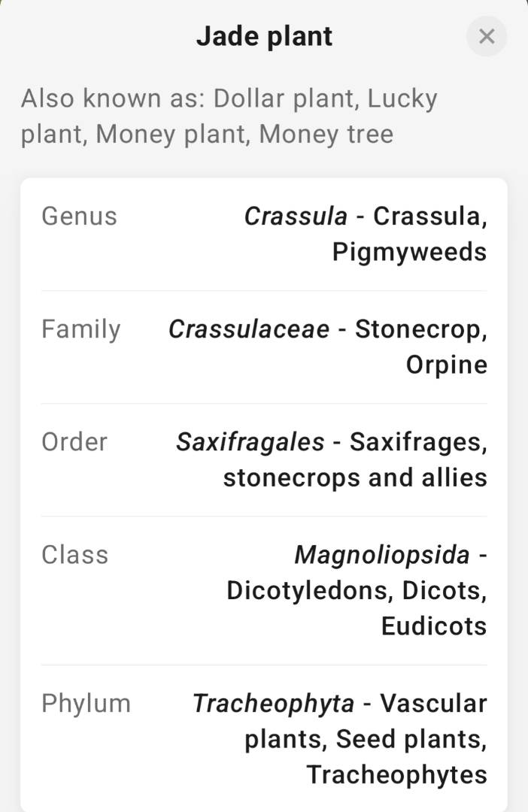Tap the Tracheophytes common name
Image resolution: width=528 pixels, height=812 pixels.
396,774
